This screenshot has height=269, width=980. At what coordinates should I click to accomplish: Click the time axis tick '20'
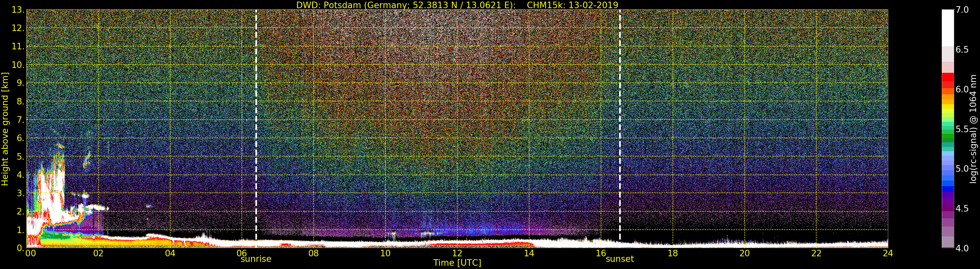[745, 253]
